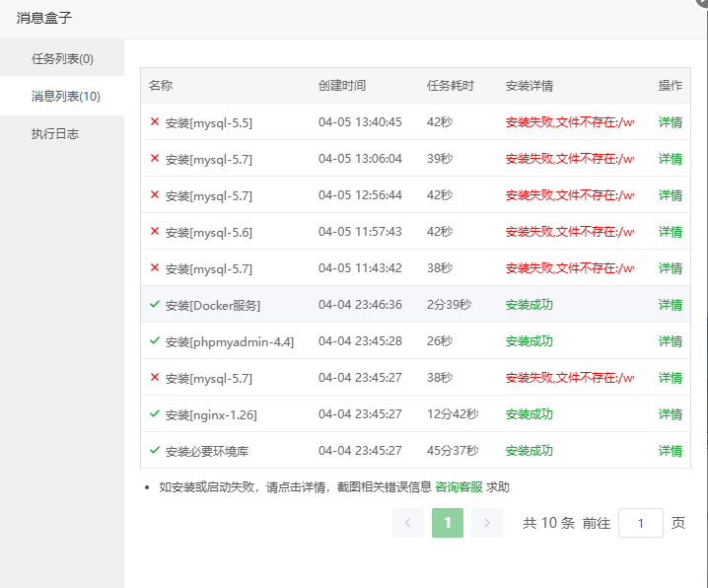Click green check icon for phpmyadmin-4.4
The width and height of the screenshot is (708, 588).
point(155,340)
